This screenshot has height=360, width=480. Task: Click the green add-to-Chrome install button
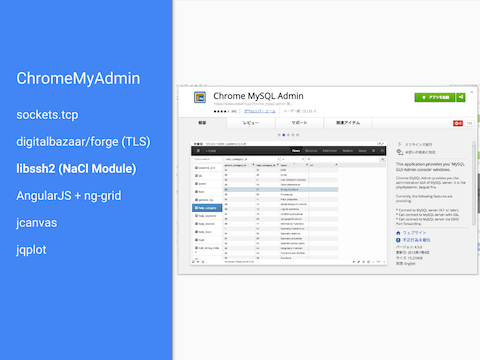coord(435,97)
